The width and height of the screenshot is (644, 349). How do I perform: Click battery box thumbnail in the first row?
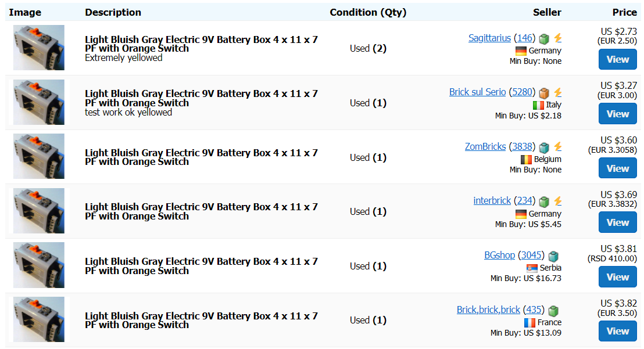pos(39,48)
